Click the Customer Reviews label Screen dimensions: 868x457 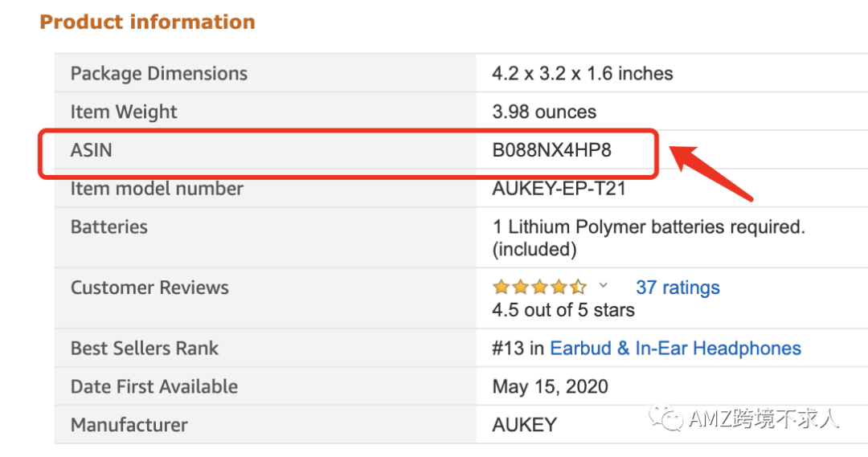tap(149, 288)
